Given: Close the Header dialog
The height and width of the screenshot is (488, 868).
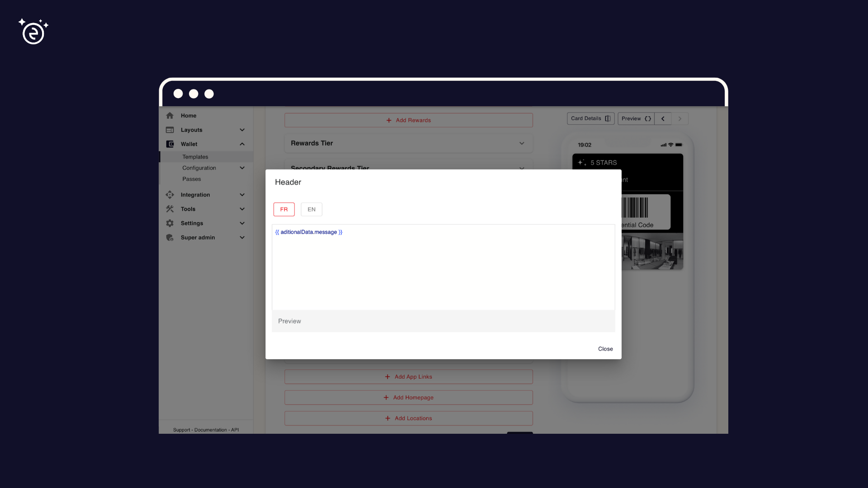Looking at the screenshot, I should [605, 349].
